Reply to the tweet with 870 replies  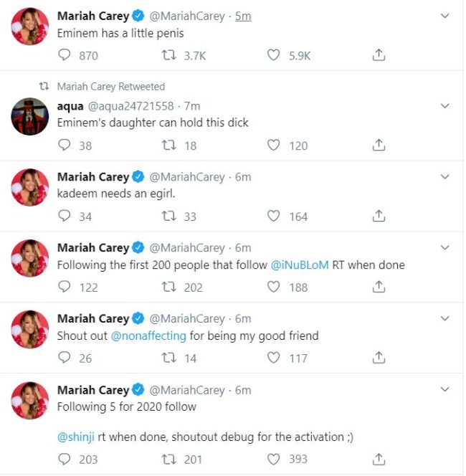65,55
